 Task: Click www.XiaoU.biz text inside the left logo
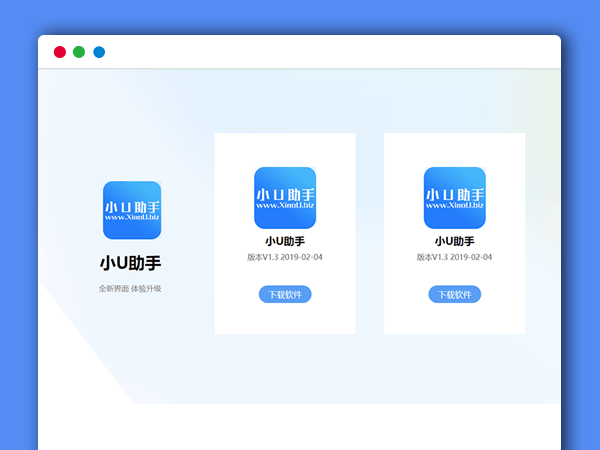click(x=132, y=217)
